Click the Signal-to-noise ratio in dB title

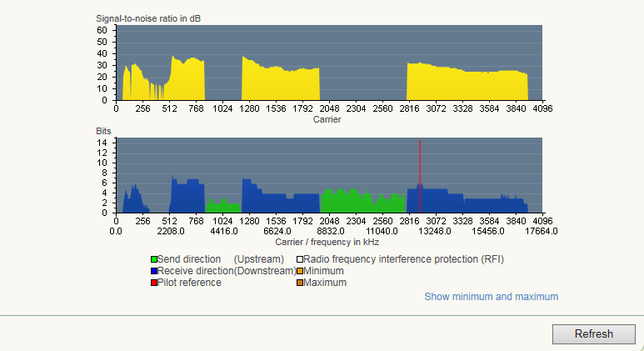149,18
